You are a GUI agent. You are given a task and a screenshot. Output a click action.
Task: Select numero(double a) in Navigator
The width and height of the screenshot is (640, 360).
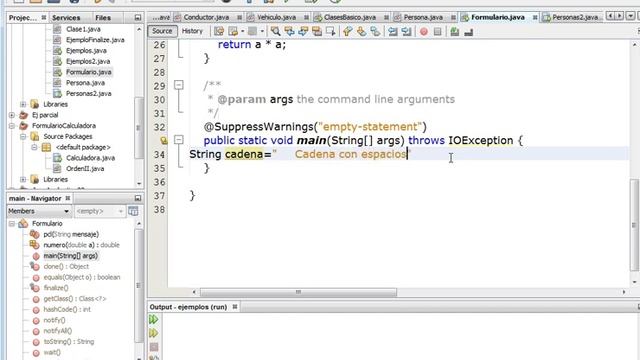coord(81,245)
